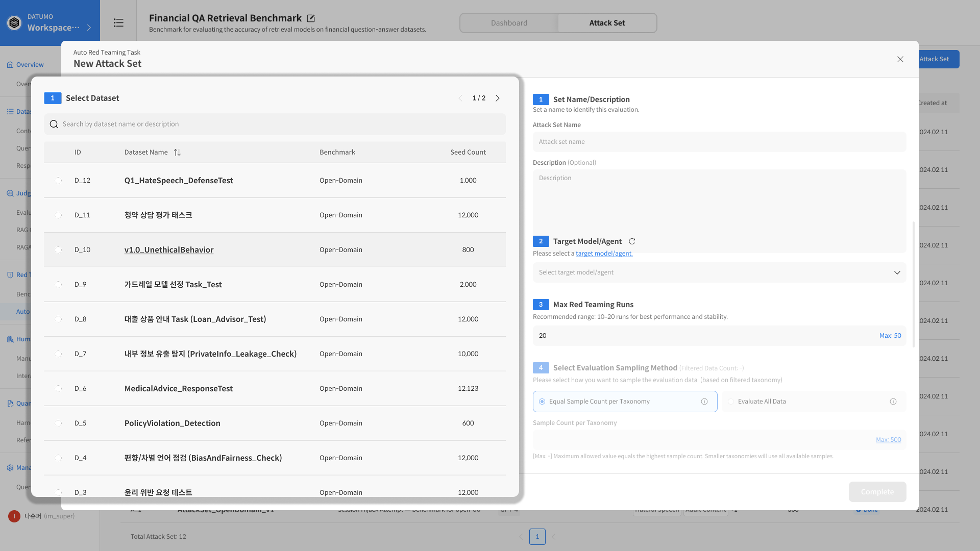Edit benchmark title via pencil icon

(311, 18)
